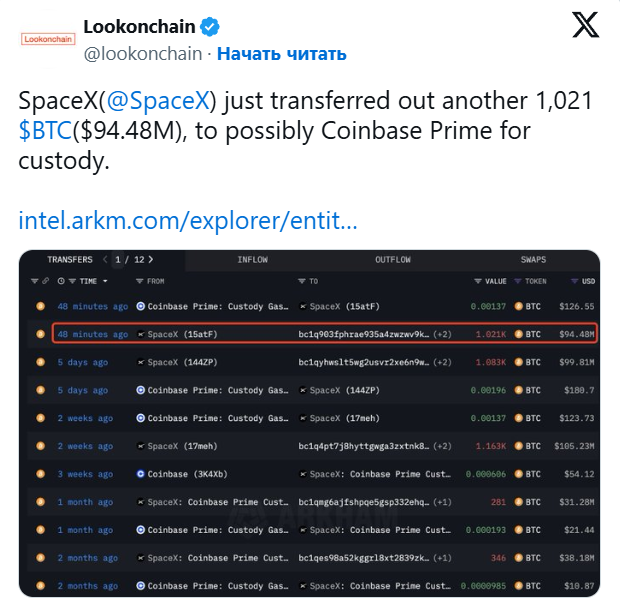Image resolution: width=620 pixels, height=601 pixels.
Task: Go to the previous transfers page chevron
Action: (105, 260)
